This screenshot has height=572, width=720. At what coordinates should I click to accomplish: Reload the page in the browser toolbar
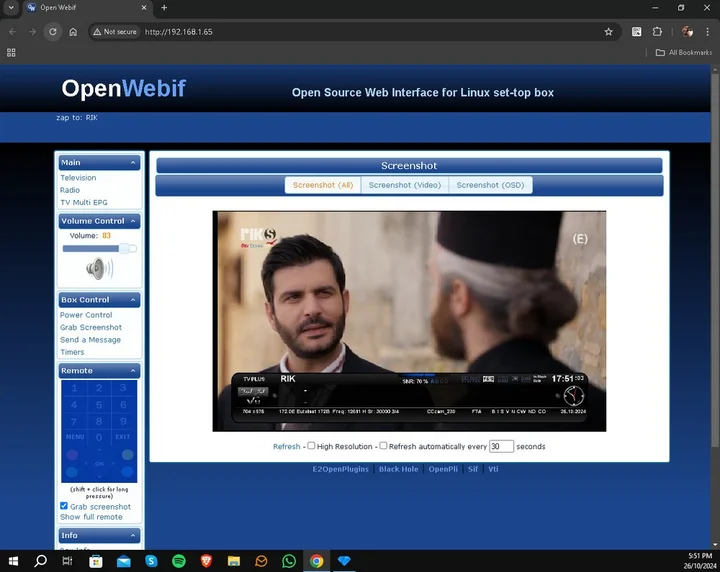tap(53, 32)
